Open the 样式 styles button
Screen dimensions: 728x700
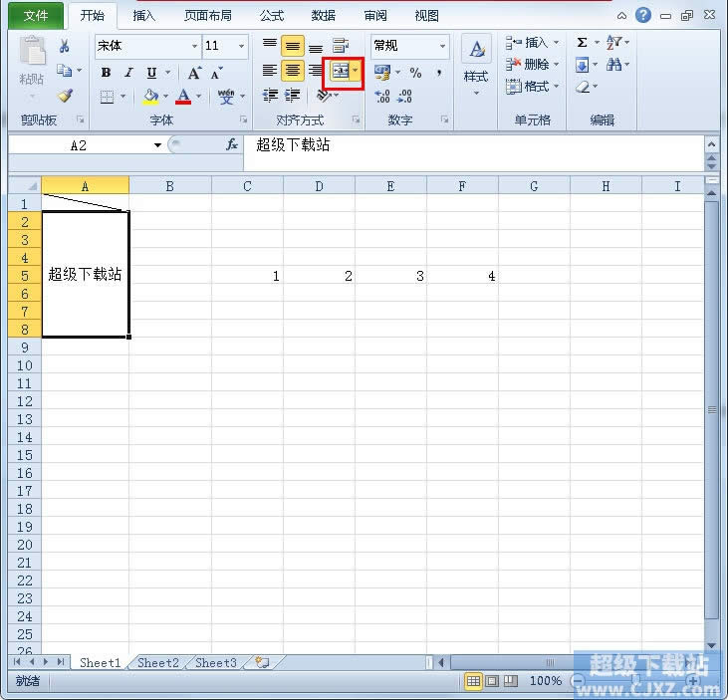476,65
